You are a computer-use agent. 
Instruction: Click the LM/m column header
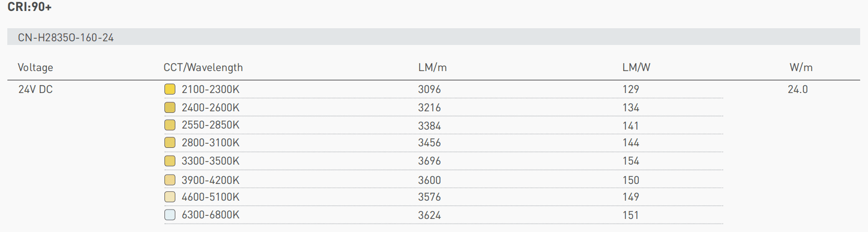click(x=432, y=67)
